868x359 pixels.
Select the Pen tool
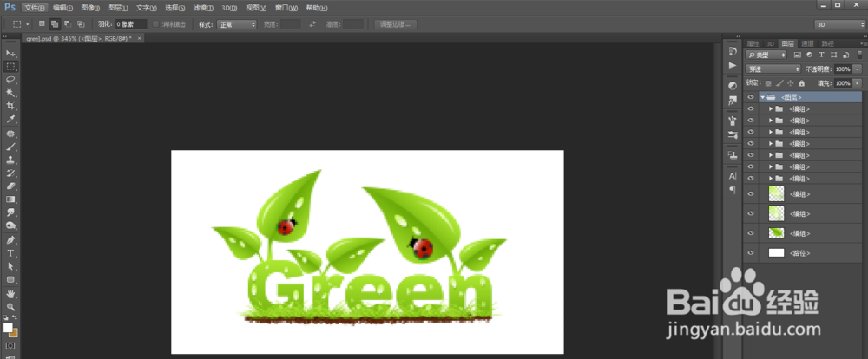(10, 240)
